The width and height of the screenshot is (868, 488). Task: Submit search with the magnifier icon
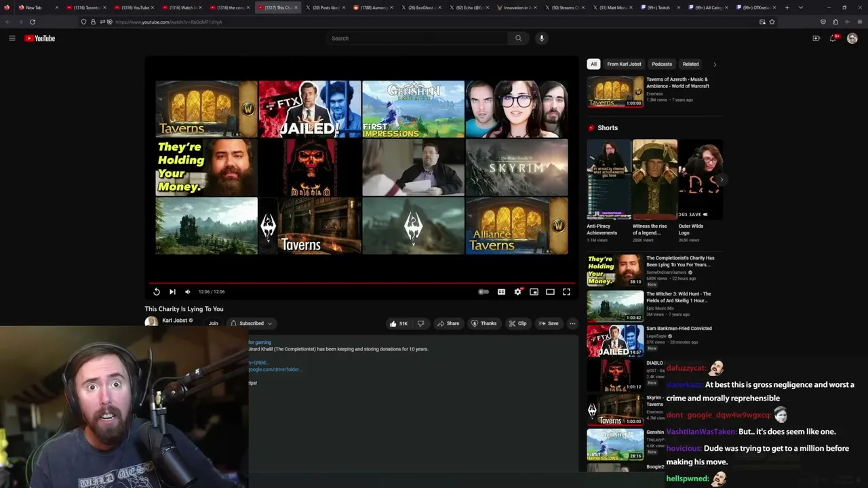519,38
